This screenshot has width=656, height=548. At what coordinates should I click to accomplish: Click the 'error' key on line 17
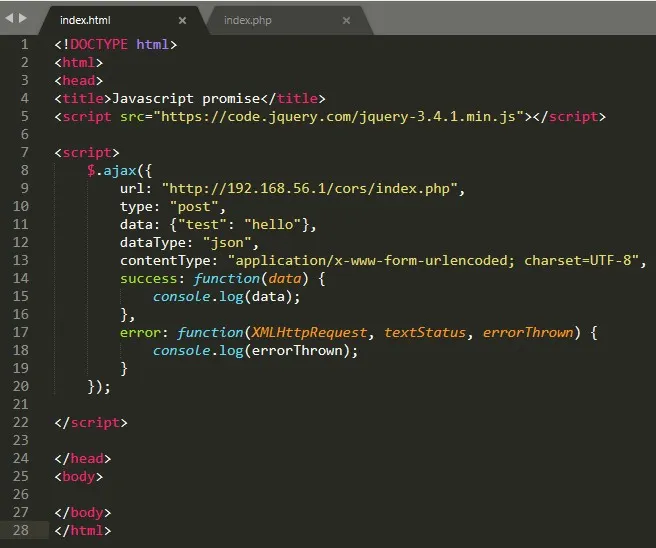click(140, 333)
